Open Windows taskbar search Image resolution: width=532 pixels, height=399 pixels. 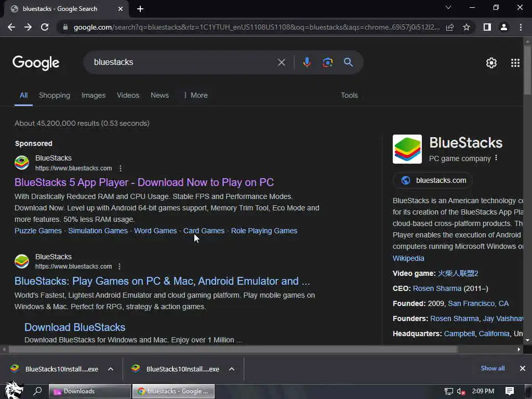tap(37, 391)
